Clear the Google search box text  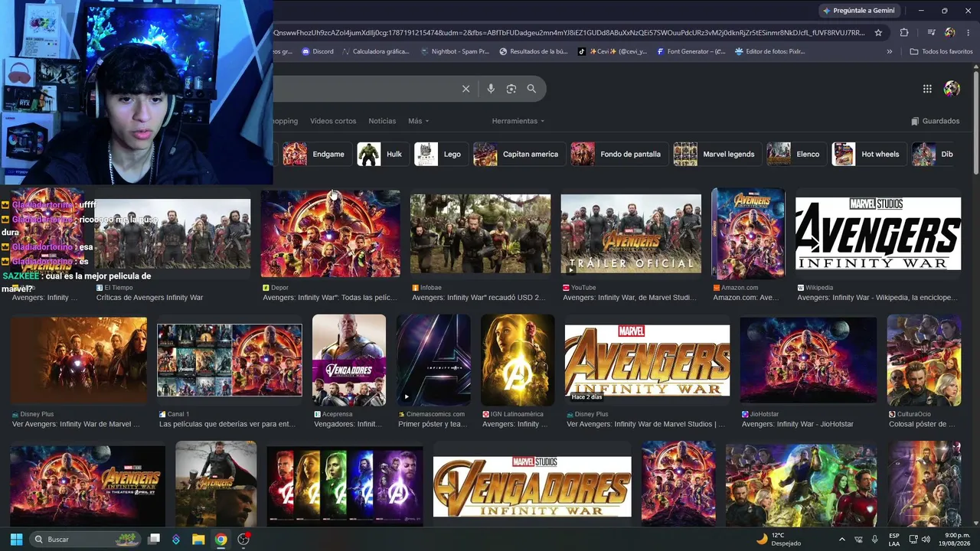tap(465, 89)
